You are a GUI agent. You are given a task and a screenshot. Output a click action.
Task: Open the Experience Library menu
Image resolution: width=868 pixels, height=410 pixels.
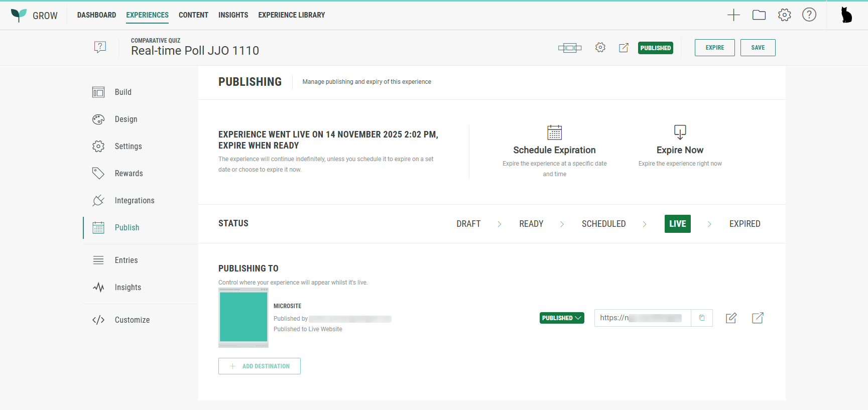(x=291, y=15)
